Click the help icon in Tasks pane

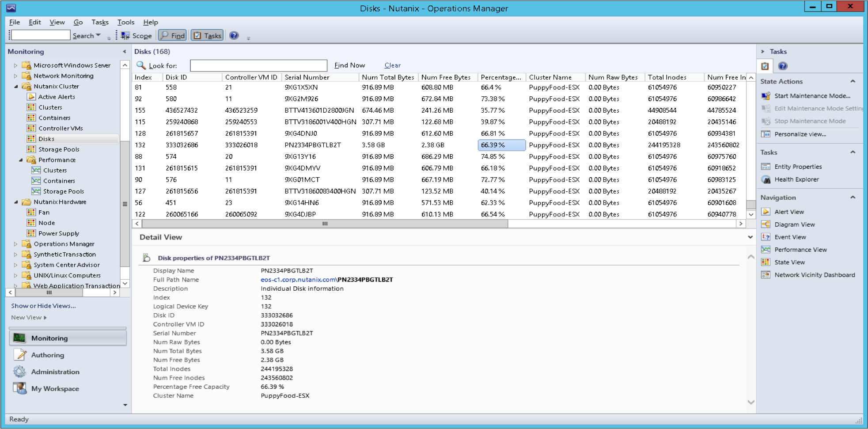tap(782, 66)
